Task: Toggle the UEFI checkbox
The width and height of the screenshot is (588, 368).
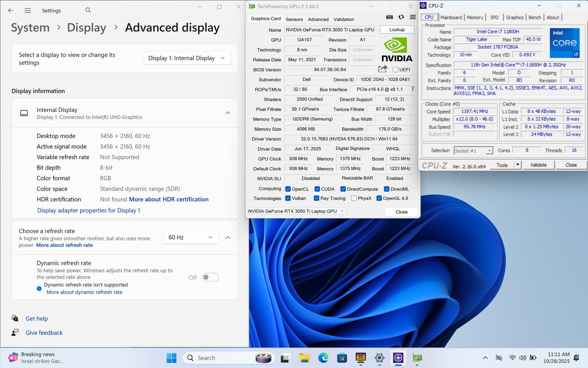Action: [395, 70]
